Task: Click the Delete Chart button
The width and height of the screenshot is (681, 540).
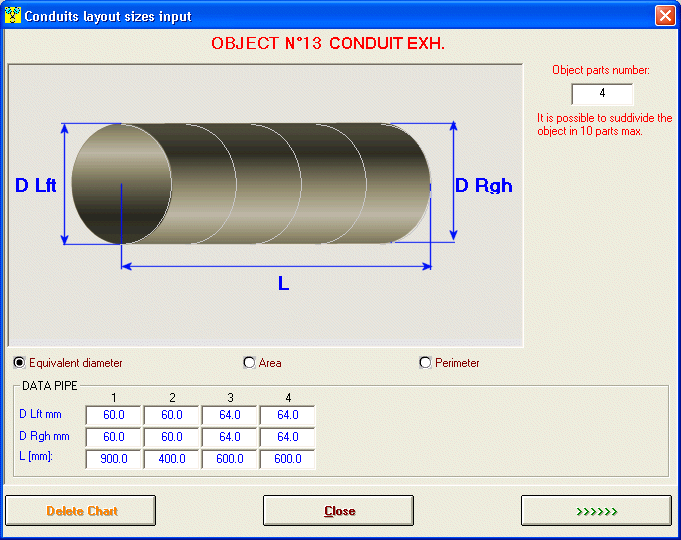Action: pos(80,510)
